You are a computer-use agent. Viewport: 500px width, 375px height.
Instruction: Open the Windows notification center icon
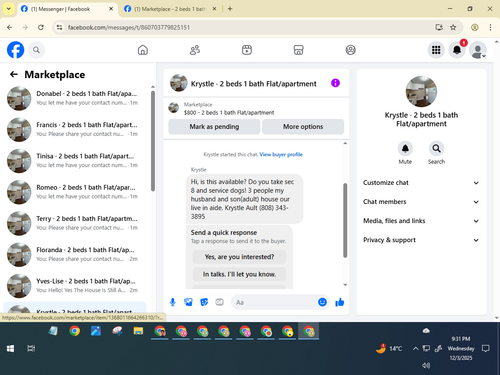pyautogui.click(x=486, y=349)
